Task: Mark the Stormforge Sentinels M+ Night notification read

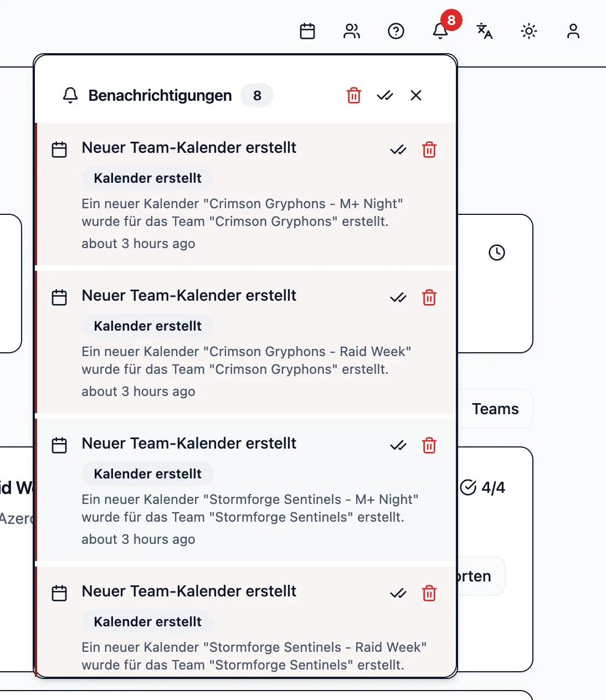Action: point(398,445)
